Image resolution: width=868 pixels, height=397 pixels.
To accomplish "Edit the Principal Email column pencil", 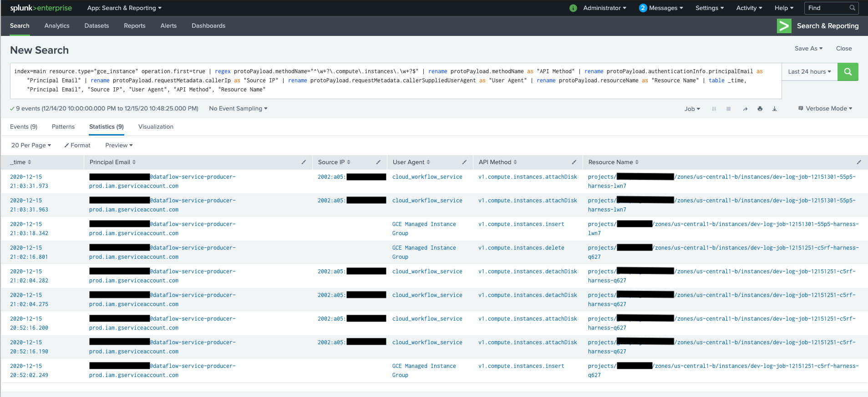I will coord(304,162).
